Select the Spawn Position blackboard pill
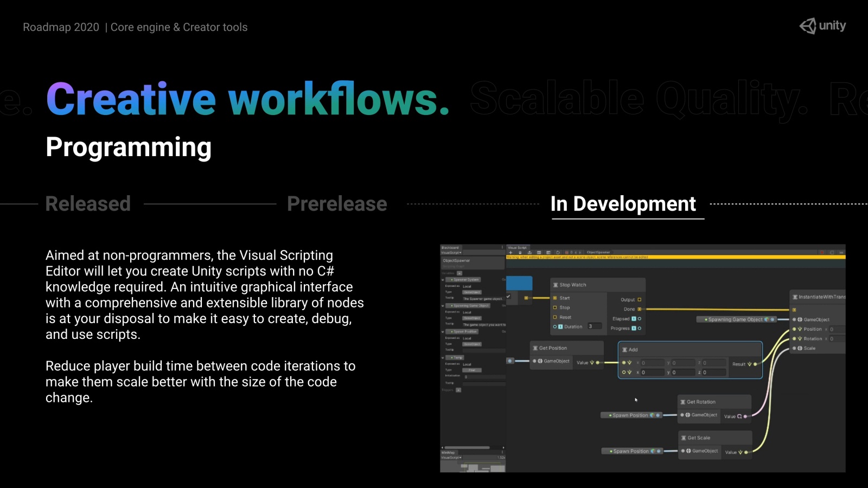 [x=463, y=332]
